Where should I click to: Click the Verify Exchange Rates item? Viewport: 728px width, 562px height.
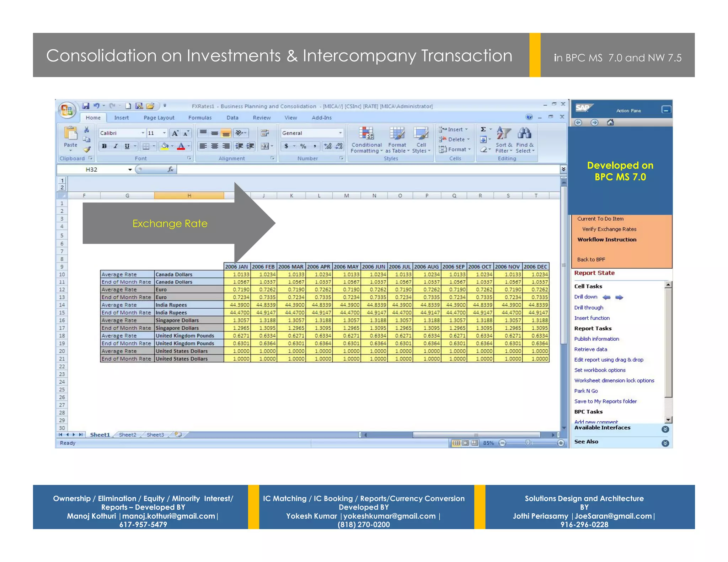[609, 229]
